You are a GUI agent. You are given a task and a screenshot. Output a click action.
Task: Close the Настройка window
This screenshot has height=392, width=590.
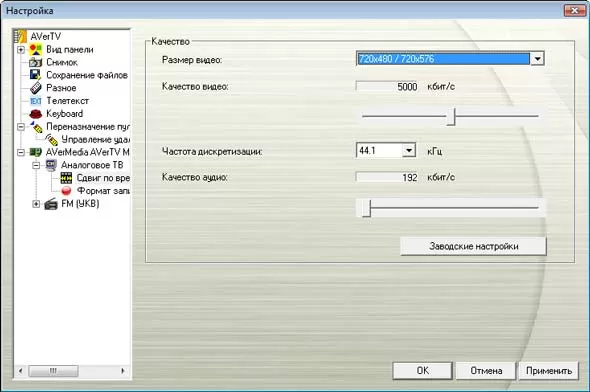[575, 10]
